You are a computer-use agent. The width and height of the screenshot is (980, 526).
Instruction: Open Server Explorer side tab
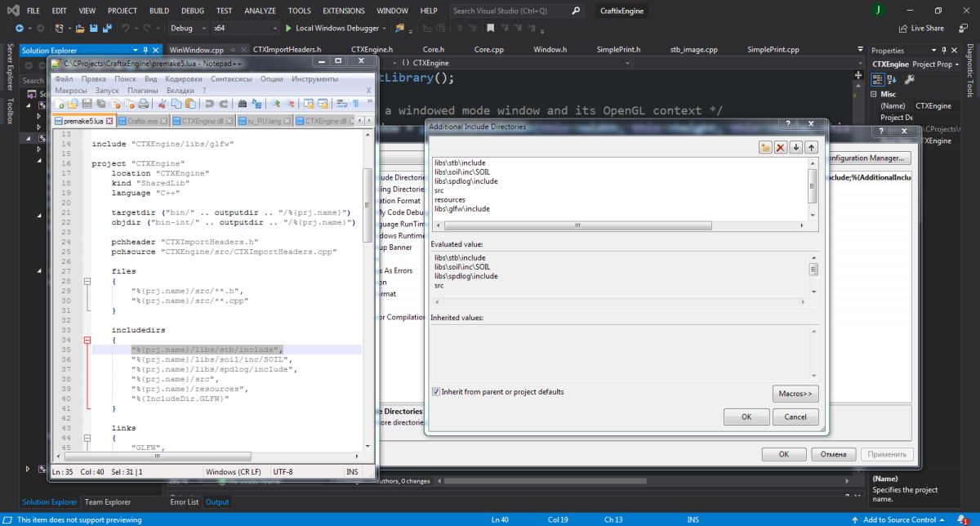(x=10, y=67)
